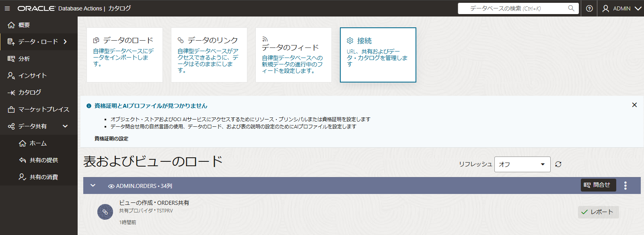644x235 pixels.
Task: Click the 共有プロバイダ・TSTPRV text
Action: [x=146, y=211]
